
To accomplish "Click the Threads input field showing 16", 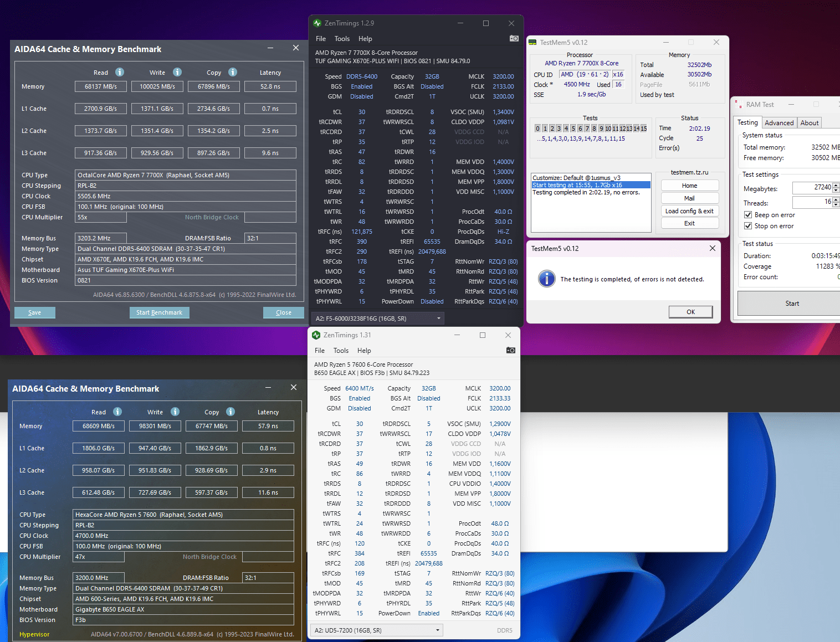I will [812, 202].
